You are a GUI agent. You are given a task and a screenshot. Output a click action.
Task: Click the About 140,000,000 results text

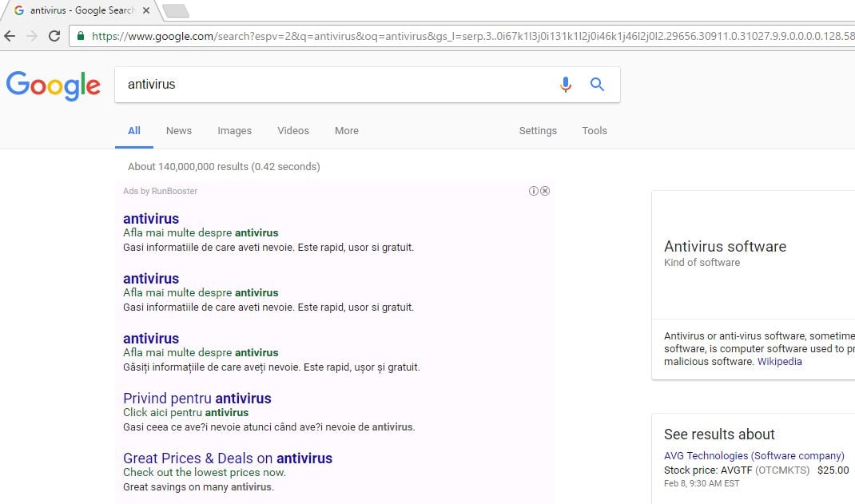[x=224, y=167]
